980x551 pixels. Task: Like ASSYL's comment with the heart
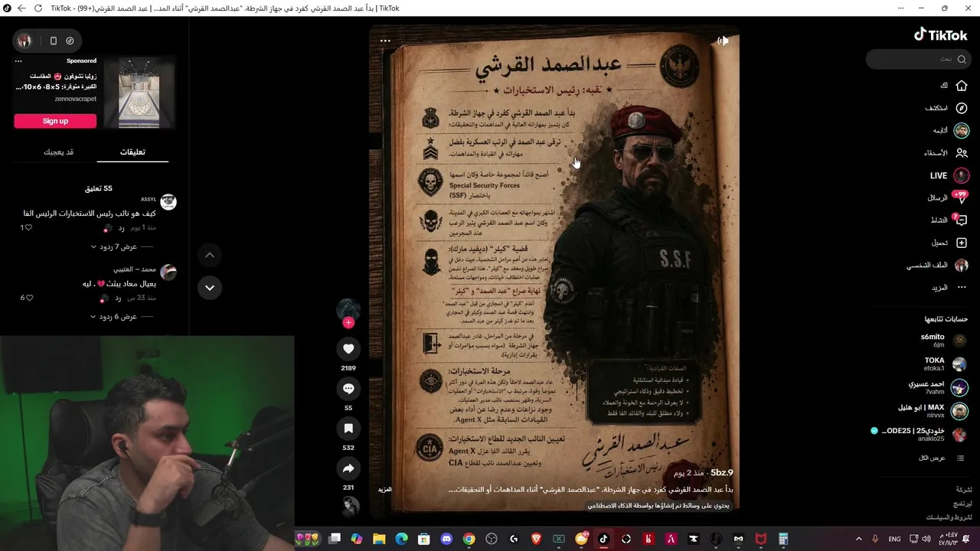pyautogui.click(x=28, y=228)
